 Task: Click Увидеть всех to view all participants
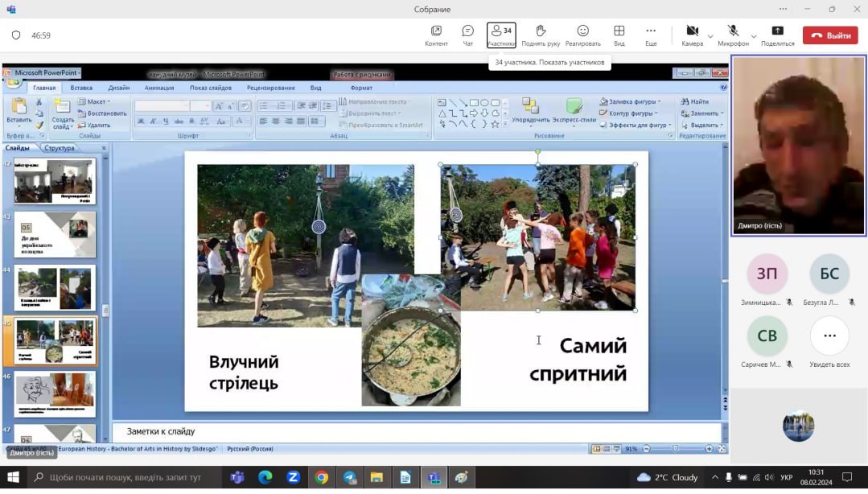tap(829, 336)
